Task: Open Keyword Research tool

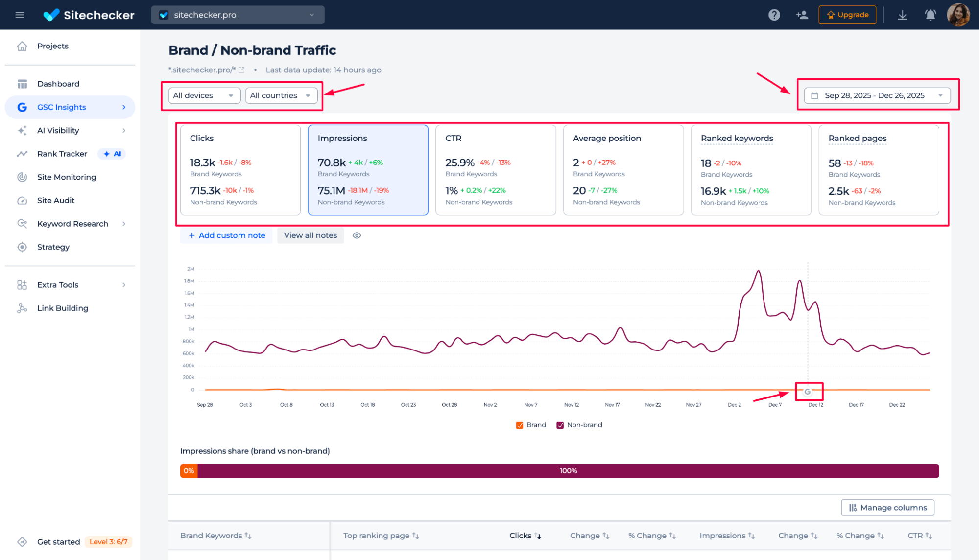Action: tap(22, 224)
